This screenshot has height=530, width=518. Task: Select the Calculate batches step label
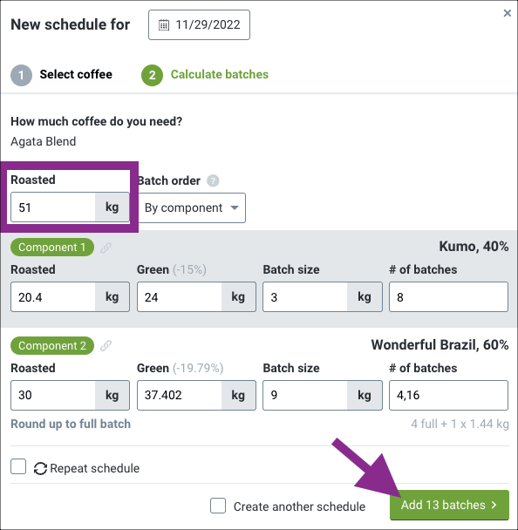tap(219, 74)
